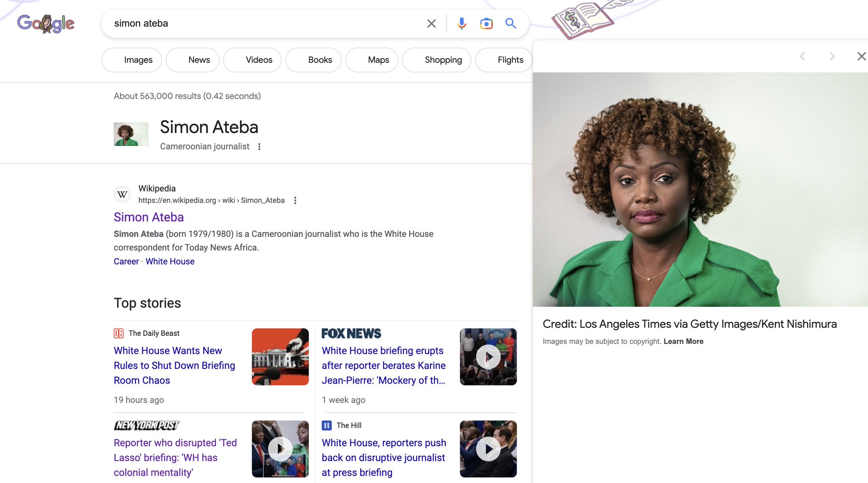Clear the search box with the X icon
868x483 pixels.
[x=431, y=23]
